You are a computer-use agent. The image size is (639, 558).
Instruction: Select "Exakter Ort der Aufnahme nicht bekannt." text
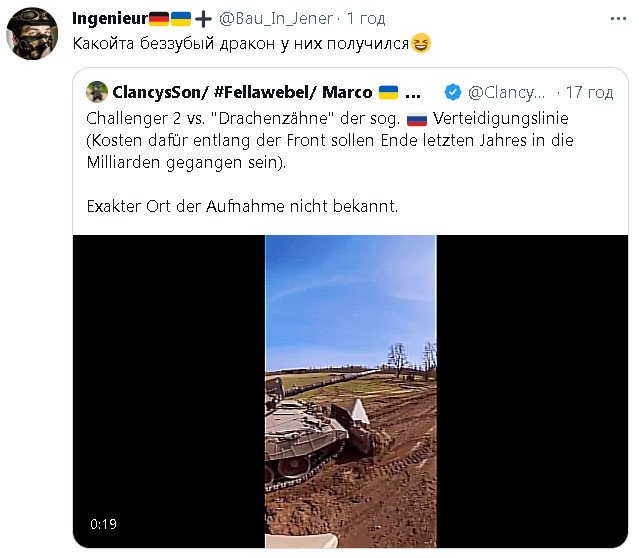(x=236, y=207)
